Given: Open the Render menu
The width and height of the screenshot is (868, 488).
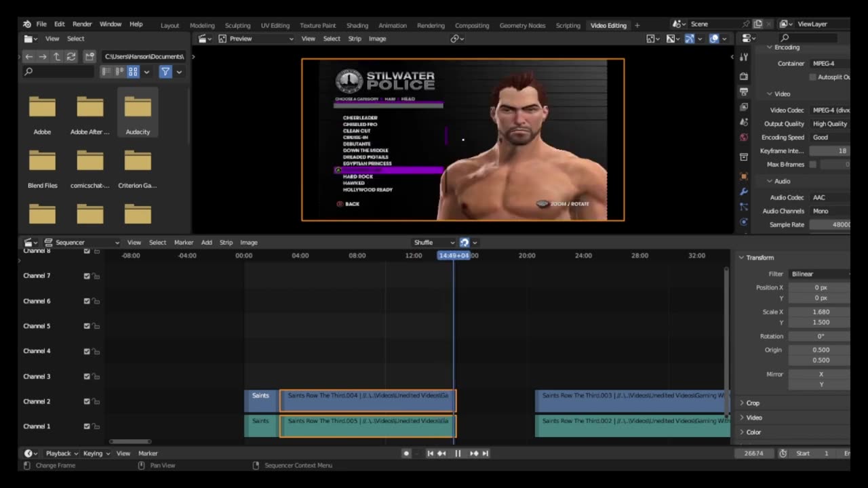Looking at the screenshot, I should (82, 24).
